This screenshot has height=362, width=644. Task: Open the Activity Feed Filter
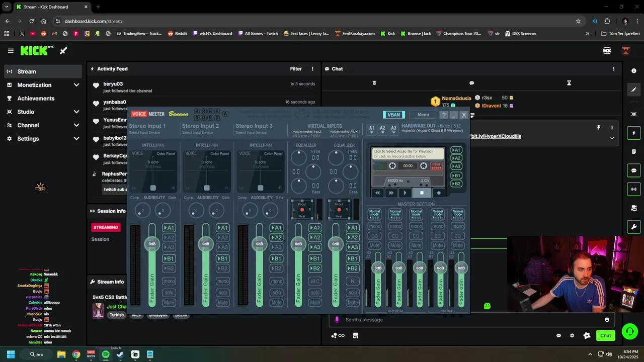pos(296,69)
